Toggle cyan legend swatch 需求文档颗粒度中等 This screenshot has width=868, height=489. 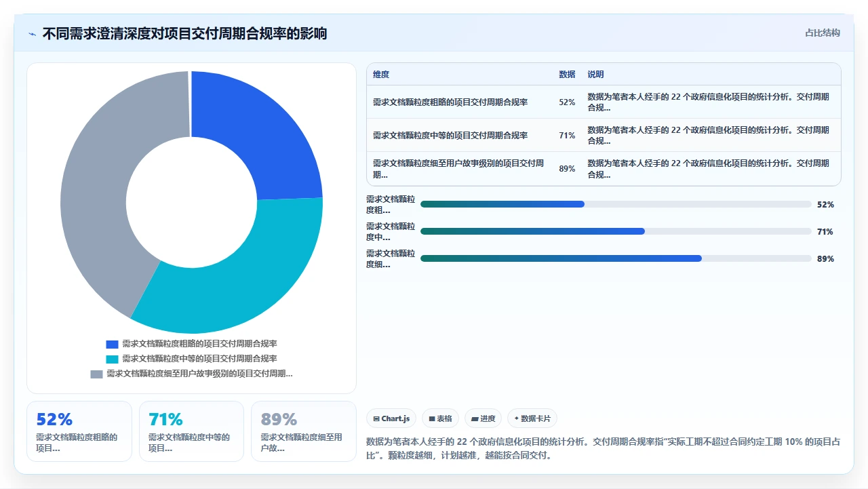(x=112, y=359)
